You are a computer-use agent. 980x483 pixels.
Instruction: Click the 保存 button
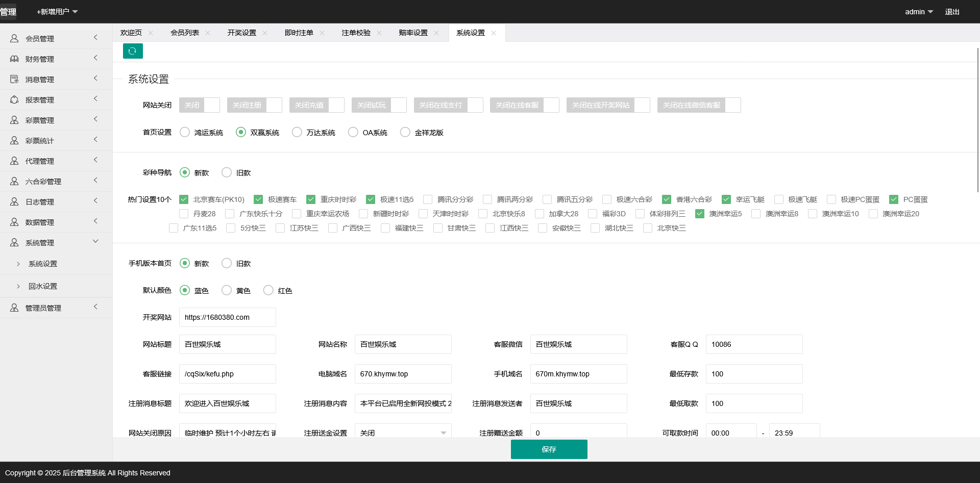point(549,449)
